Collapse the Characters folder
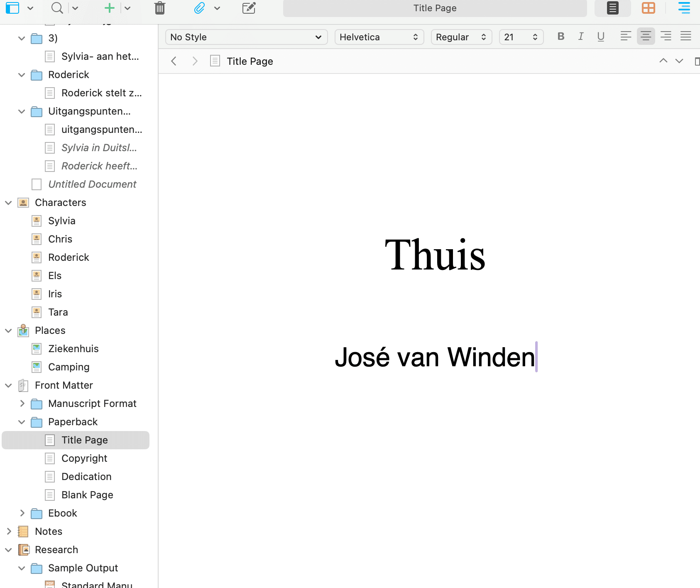This screenshot has height=588, width=700. pyautogui.click(x=8, y=203)
